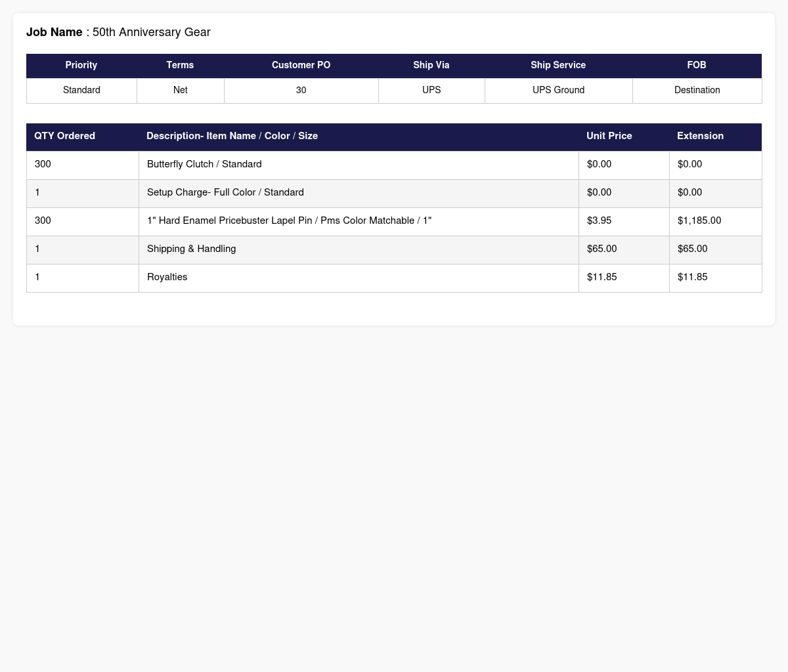Select 'Butterfly Clutch / Standard' description
The image size is (788, 672).
coord(359,165)
